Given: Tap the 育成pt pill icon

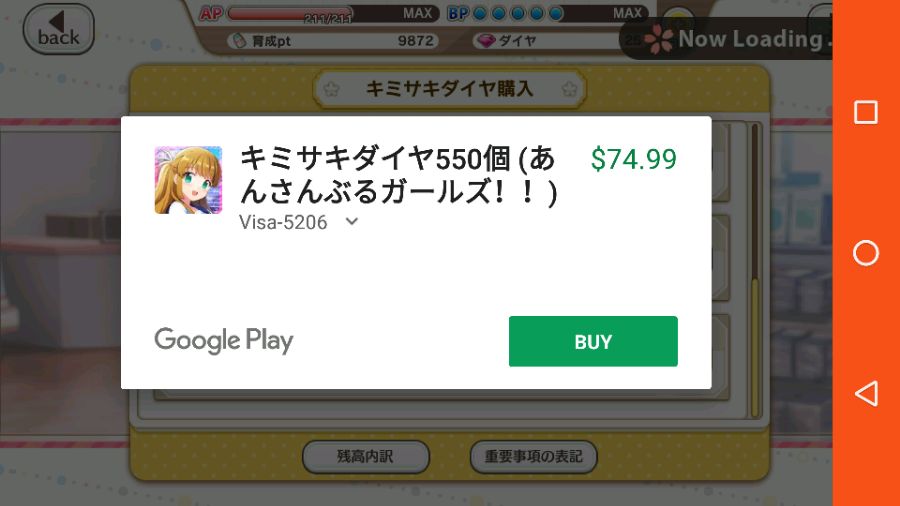Looking at the screenshot, I should pos(238,41).
